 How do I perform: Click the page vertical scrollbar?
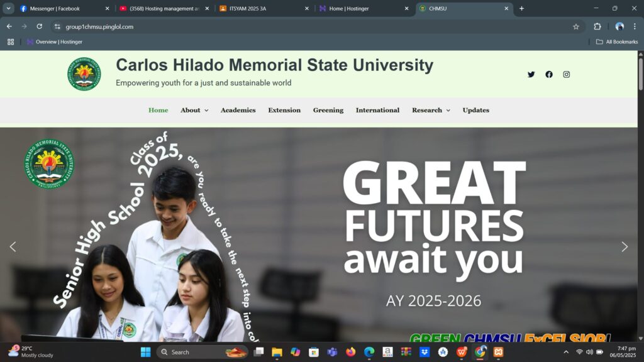pos(640,189)
